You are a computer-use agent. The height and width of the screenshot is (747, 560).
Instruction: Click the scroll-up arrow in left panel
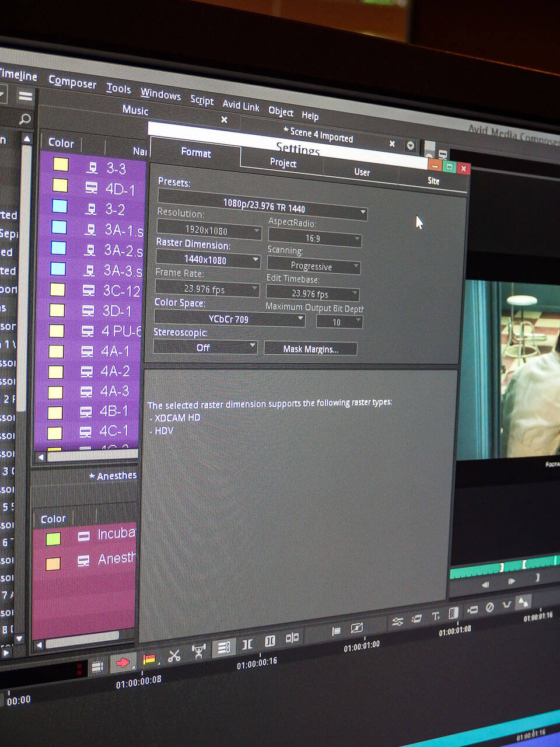click(27, 139)
